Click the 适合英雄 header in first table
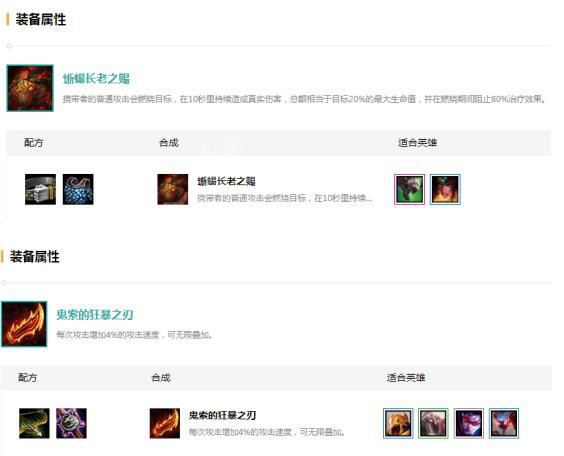Screen dimensions: 564x456 pos(417,143)
